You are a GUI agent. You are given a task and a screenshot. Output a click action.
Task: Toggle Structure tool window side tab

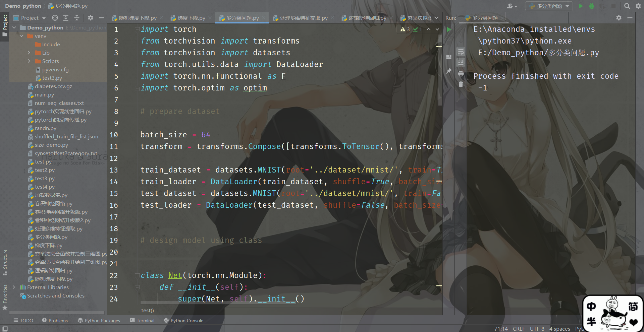(5, 262)
